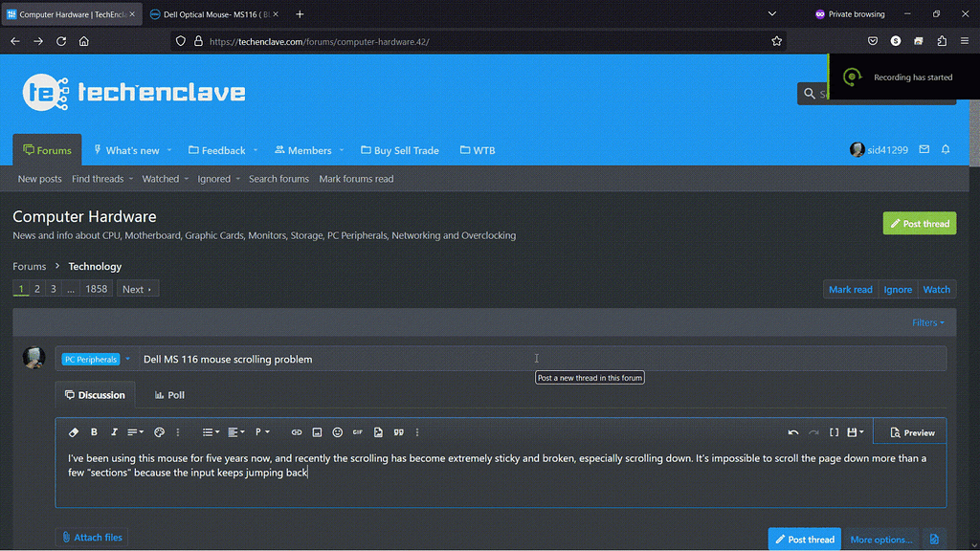Viewport: 980px width, 551px height.
Task: Insert a link with the chain icon
Action: (297, 432)
